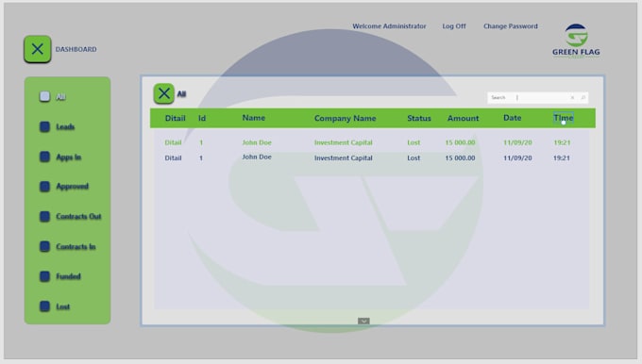This screenshot has height=364, width=642.
Task: Sort by the Amount column header
Action: tap(463, 118)
